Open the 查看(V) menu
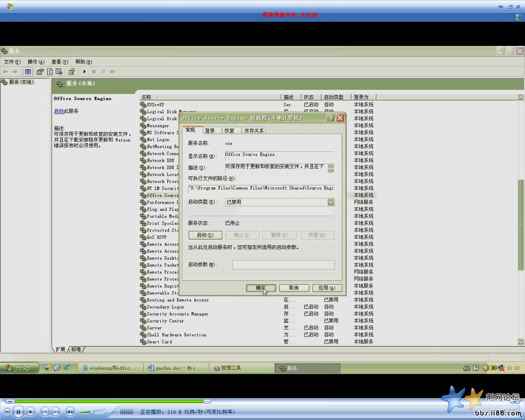Image resolution: width=525 pixels, height=420 pixels. pos(59,62)
